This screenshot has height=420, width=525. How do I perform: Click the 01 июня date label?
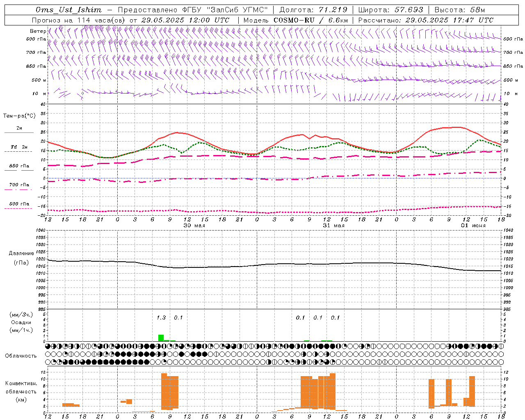473,226
